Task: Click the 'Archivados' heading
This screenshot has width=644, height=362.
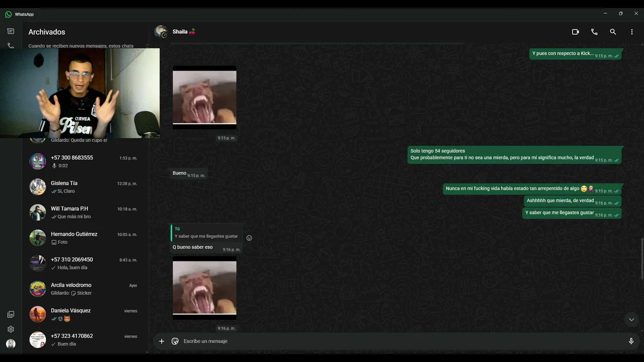Action: pyautogui.click(x=47, y=32)
